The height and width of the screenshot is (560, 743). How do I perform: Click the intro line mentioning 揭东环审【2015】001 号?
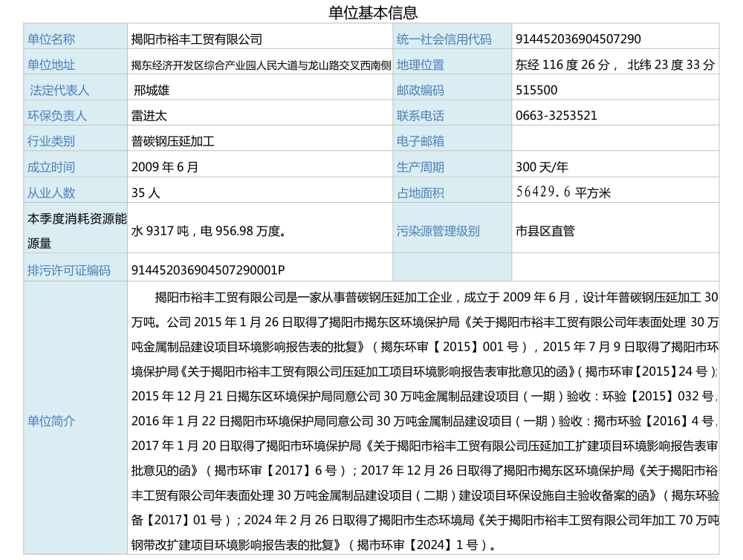coord(424,348)
